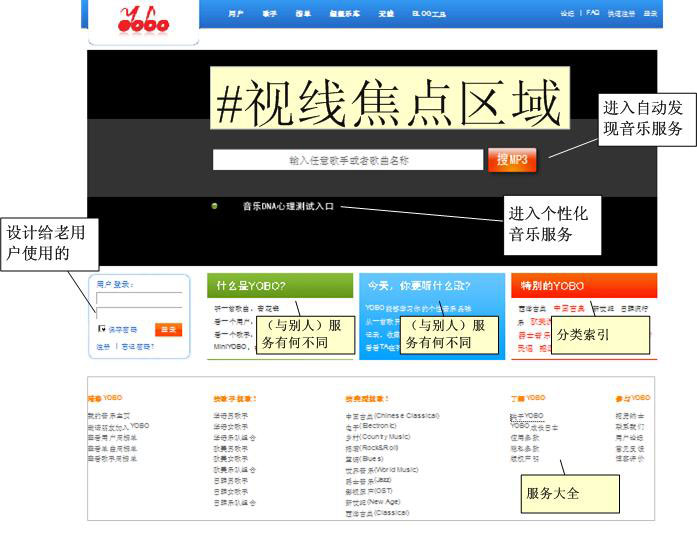Click the green bullet beside 音乐DNA心理测试入口
Image resolution: width=697 pixels, height=534 pixels.
tap(215, 206)
